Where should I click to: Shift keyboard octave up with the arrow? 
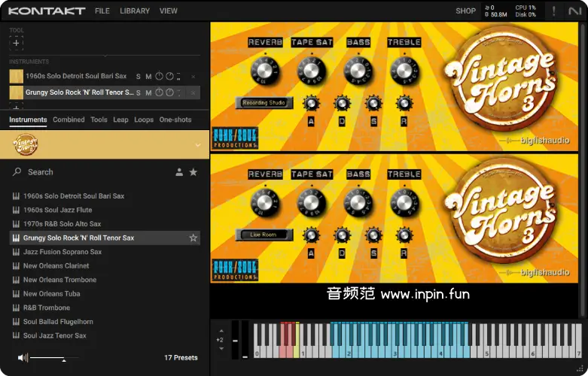click(x=221, y=331)
